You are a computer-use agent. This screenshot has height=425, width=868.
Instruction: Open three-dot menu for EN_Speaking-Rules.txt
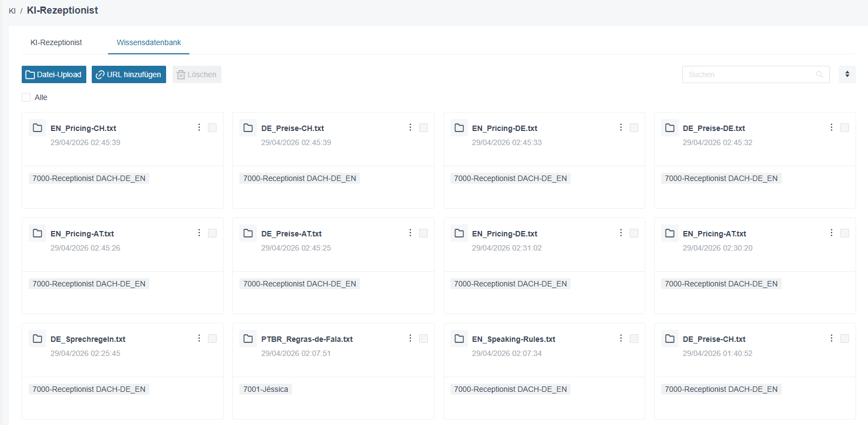[x=620, y=338]
